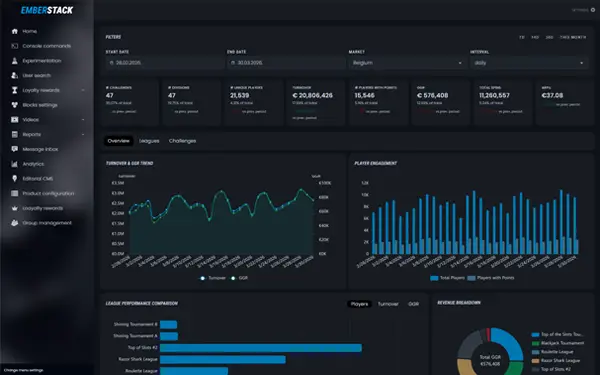
Task: Open the Home sidebar icon
Action: (x=15, y=31)
